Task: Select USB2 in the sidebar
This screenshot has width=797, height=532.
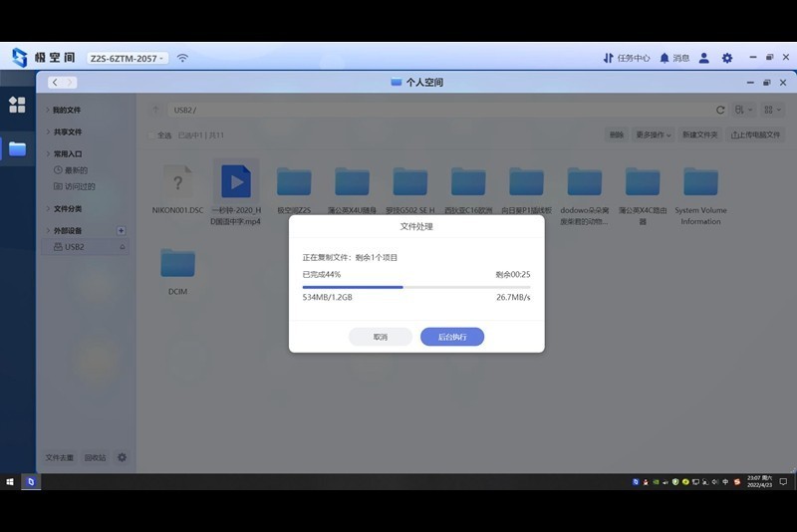Action: click(x=74, y=246)
